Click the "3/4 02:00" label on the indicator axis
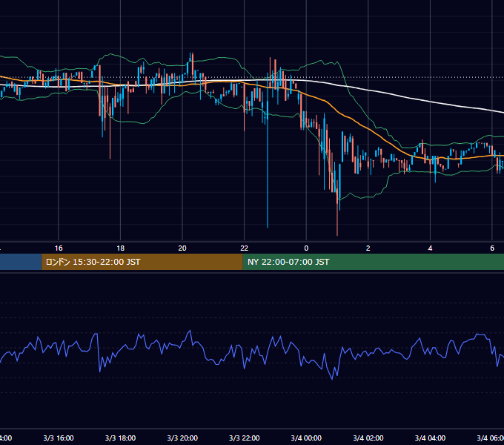 click(368, 438)
